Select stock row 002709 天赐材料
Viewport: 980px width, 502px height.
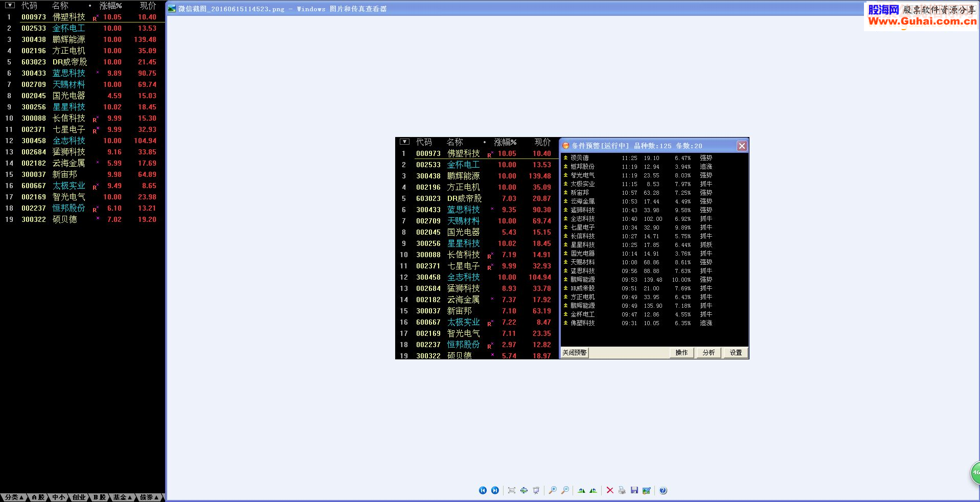(82, 84)
